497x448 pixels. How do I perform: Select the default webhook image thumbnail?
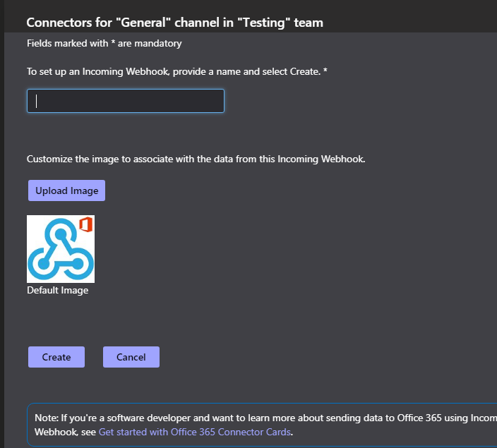(x=61, y=249)
